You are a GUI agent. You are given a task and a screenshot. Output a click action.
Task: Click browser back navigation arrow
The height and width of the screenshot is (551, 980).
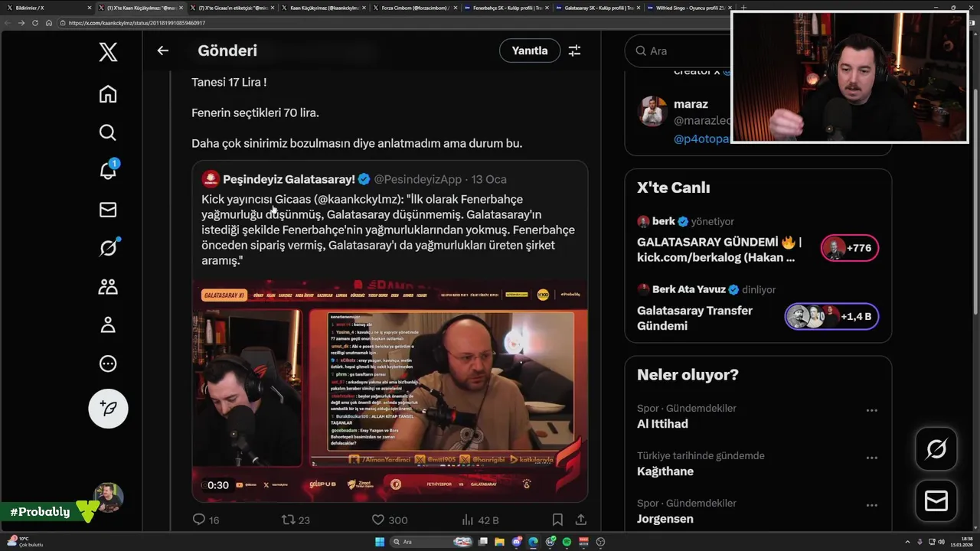pyautogui.click(x=8, y=23)
